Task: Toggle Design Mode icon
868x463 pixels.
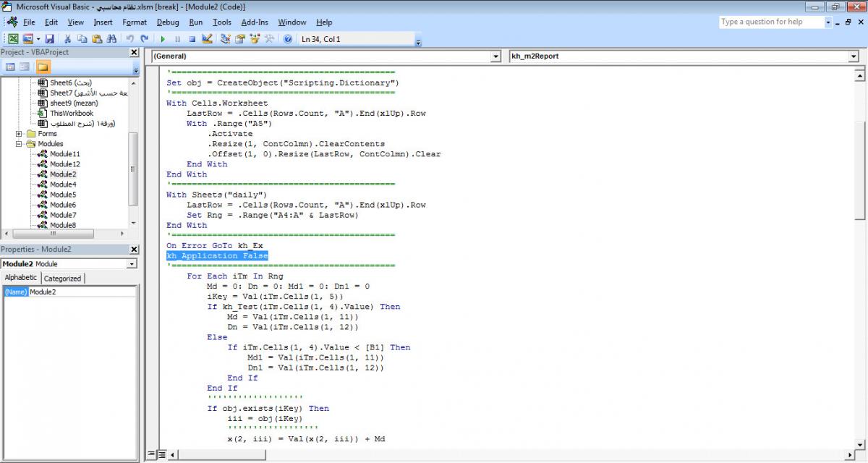Action: (207, 39)
